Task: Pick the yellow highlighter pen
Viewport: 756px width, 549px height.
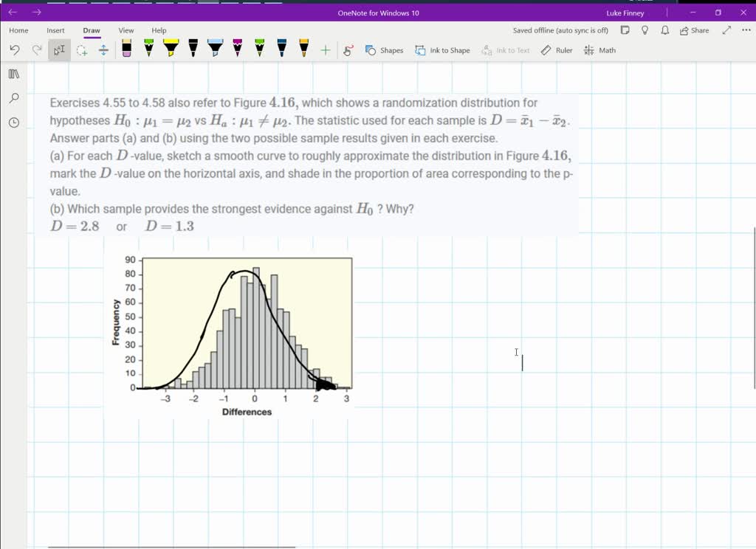Action: pyautogui.click(x=169, y=50)
